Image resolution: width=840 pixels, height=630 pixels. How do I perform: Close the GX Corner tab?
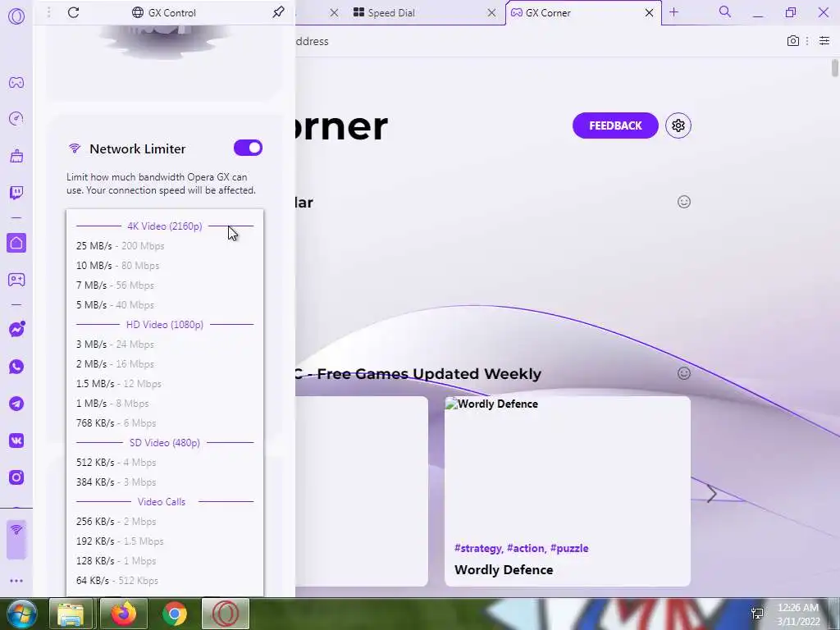650,13
